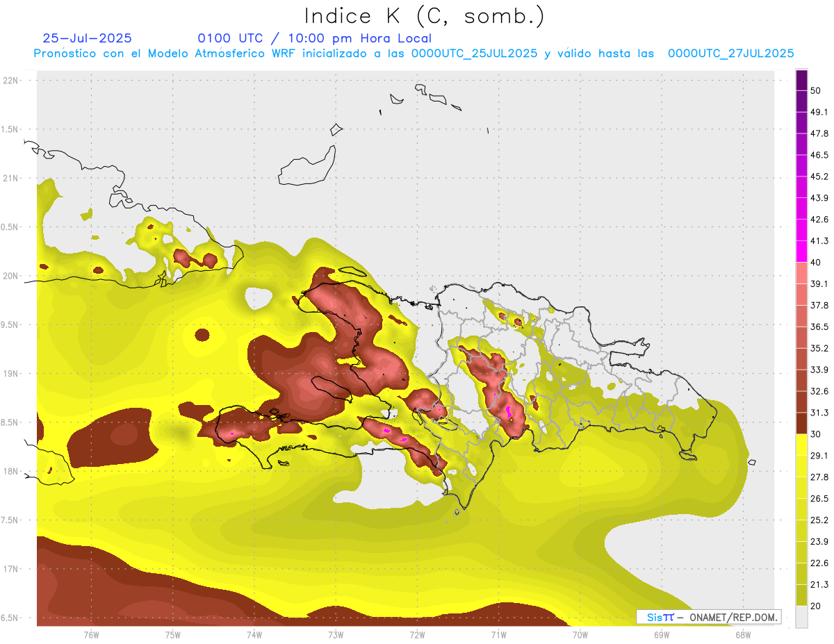Click the "69W" longitude axis label

coord(662,635)
